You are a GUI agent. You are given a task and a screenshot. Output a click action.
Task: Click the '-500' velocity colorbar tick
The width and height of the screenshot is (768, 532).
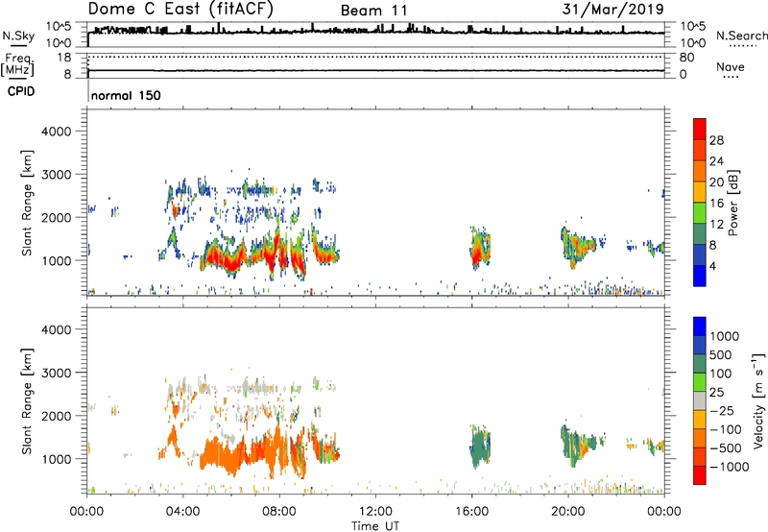pyautogui.click(x=725, y=448)
